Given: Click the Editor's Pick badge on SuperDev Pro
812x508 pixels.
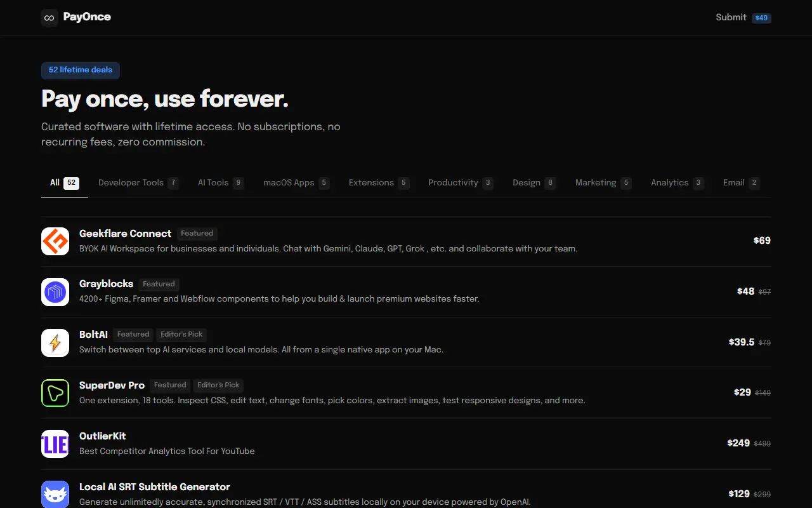Looking at the screenshot, I should [x=218, y=385].
